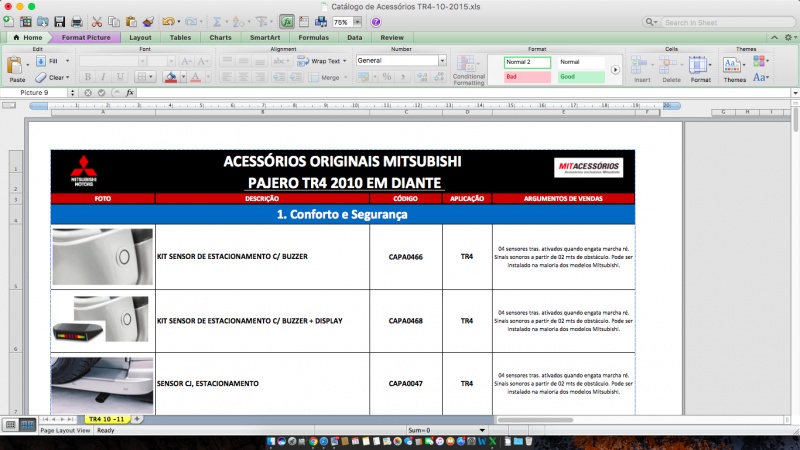Open the Themes gallery button

coord(735,69)
